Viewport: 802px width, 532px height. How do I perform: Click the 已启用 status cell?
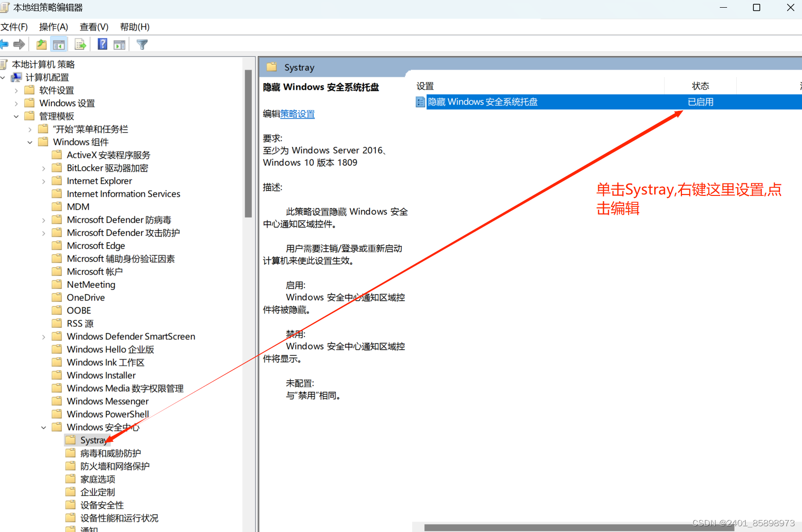coord(701,102)
